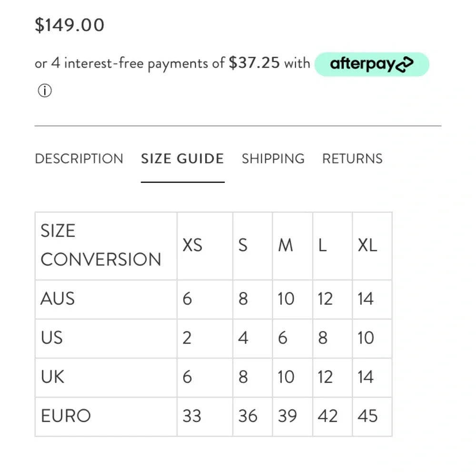Click the Size Conversion header cell

point(101,246)
